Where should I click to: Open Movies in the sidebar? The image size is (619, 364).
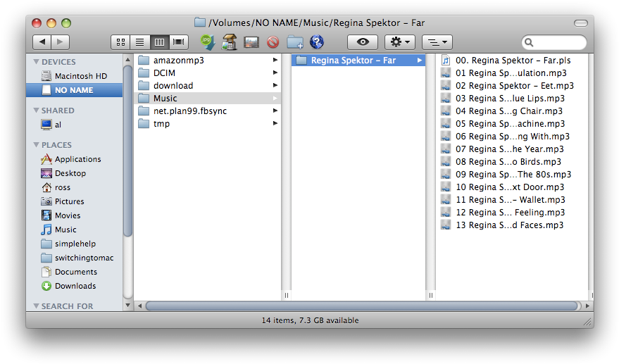74,215
